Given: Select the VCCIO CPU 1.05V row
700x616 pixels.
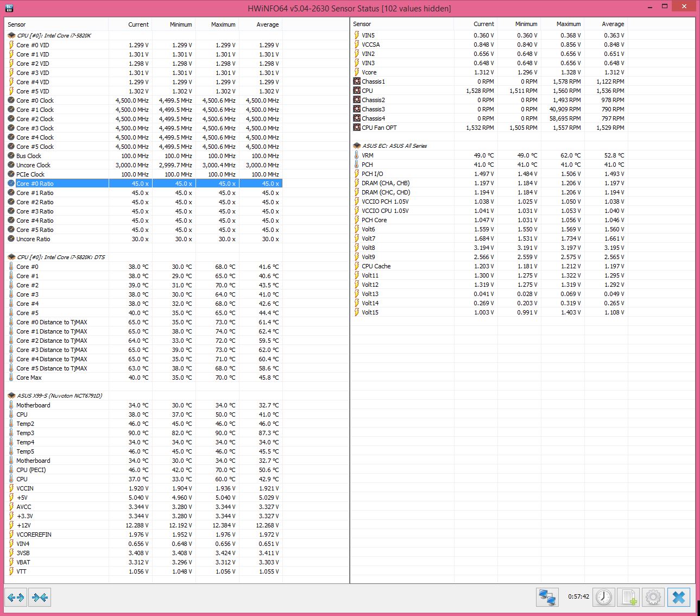Looking at the screenshot, I should click(490, 211).
